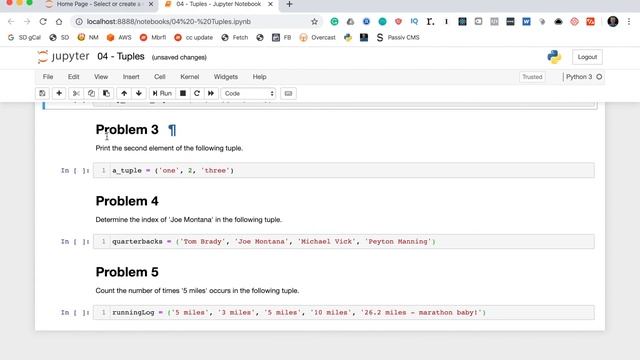This screenshot has height=360, width=640.
Task: Close the 04 - Tuples browser tab
Action: click(270, 4)
